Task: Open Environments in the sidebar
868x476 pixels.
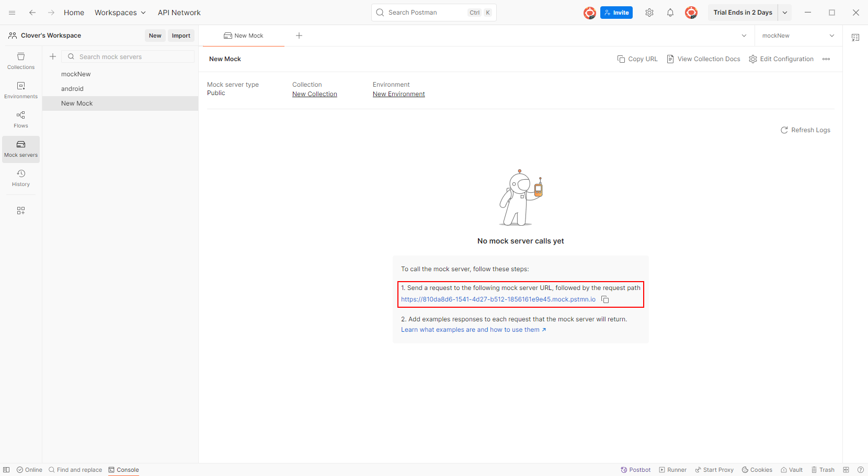Action: click(21, 90)
